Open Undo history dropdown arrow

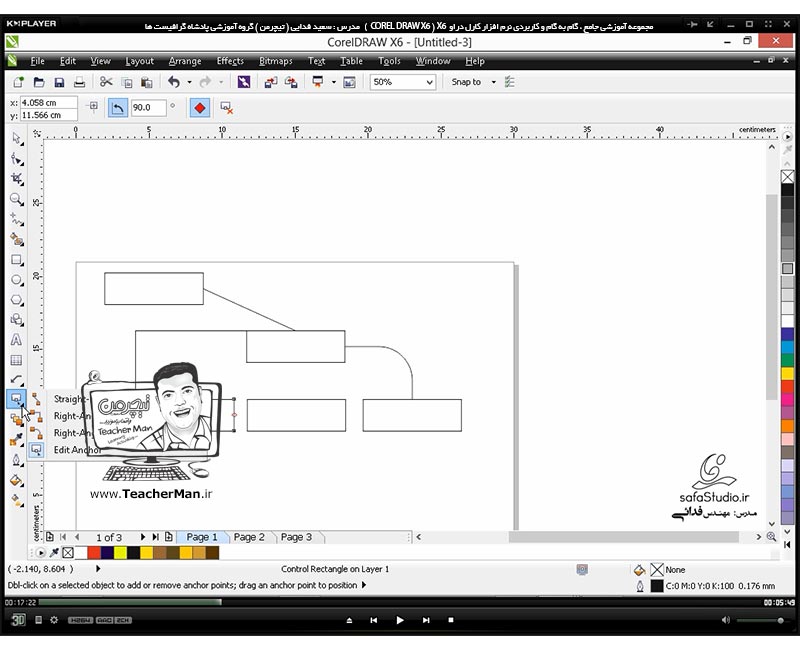(x=189, y=82)
